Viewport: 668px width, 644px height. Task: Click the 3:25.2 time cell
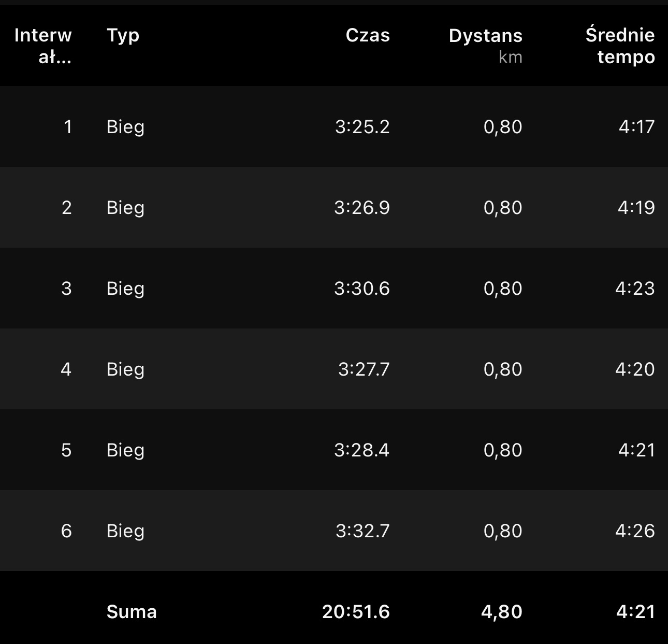(362, 127)
